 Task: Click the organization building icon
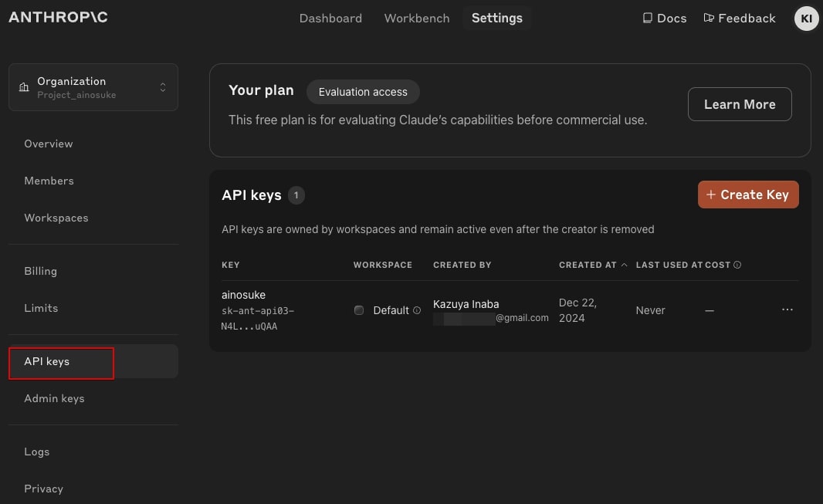coord(24,87)
